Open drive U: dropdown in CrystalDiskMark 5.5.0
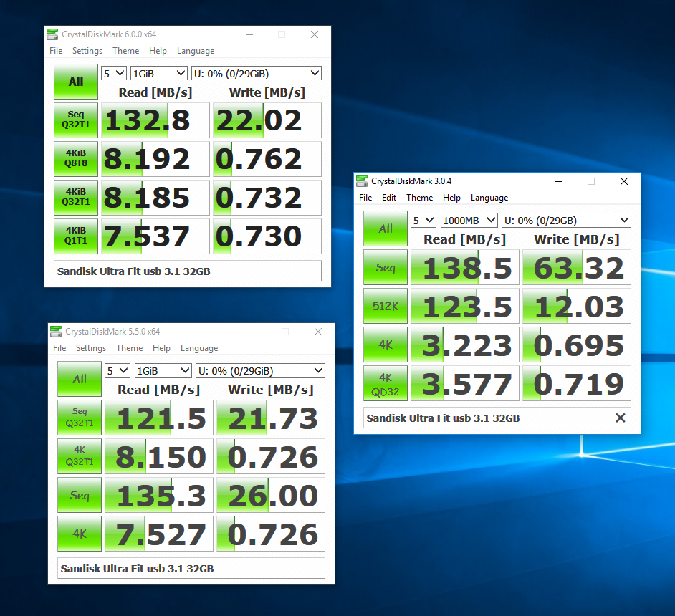Screen dimensions: 675x616 click(260, 370)
